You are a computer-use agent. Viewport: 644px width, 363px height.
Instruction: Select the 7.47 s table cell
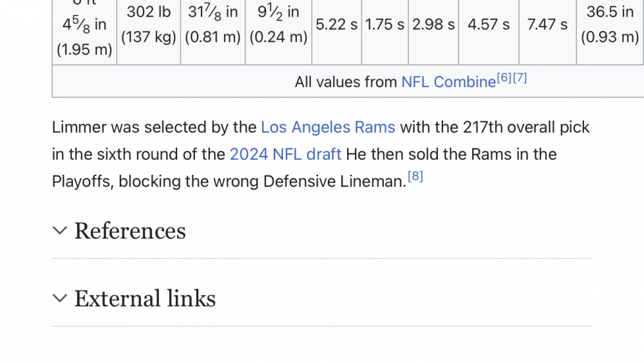[547, 25]
